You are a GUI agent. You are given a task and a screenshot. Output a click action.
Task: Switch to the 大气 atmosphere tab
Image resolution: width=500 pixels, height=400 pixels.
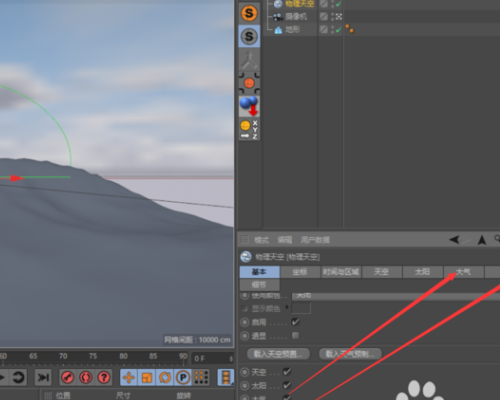[463, 272]
